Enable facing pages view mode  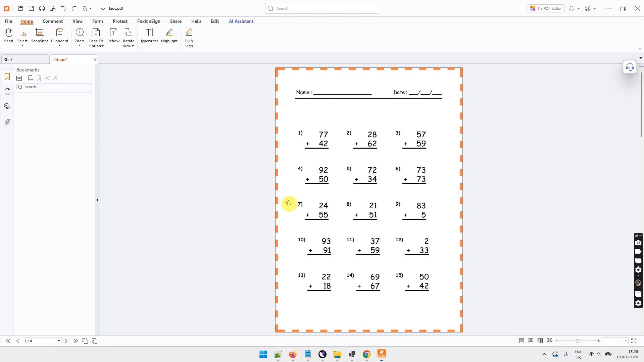pos(540,341)
